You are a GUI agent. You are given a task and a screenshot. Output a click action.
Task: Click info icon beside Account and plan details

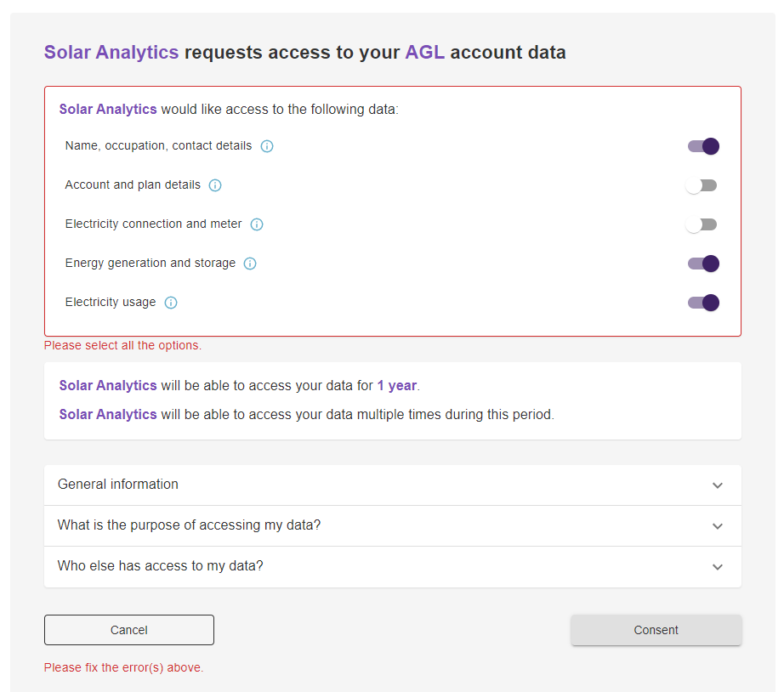(x=215, y=185)
